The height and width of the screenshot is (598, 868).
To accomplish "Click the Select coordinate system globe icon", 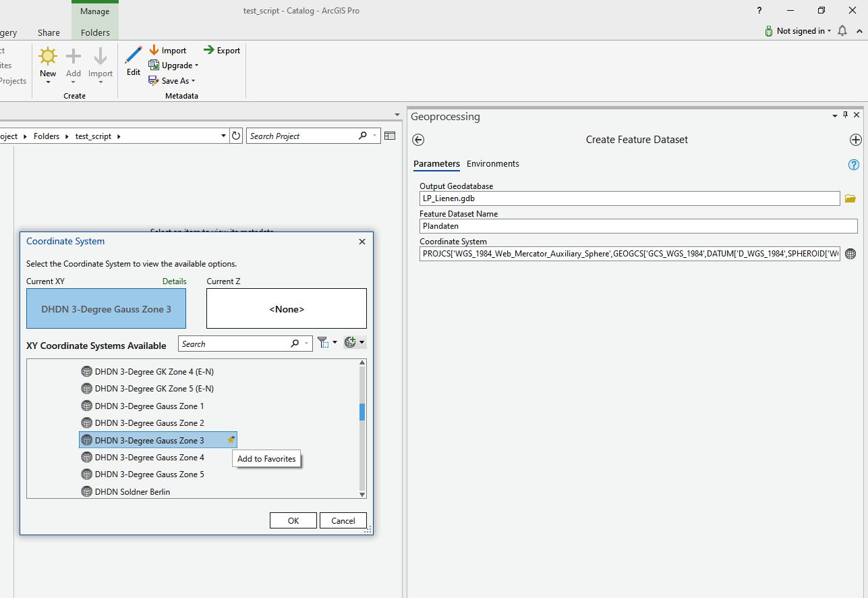I will coord(850,254).
